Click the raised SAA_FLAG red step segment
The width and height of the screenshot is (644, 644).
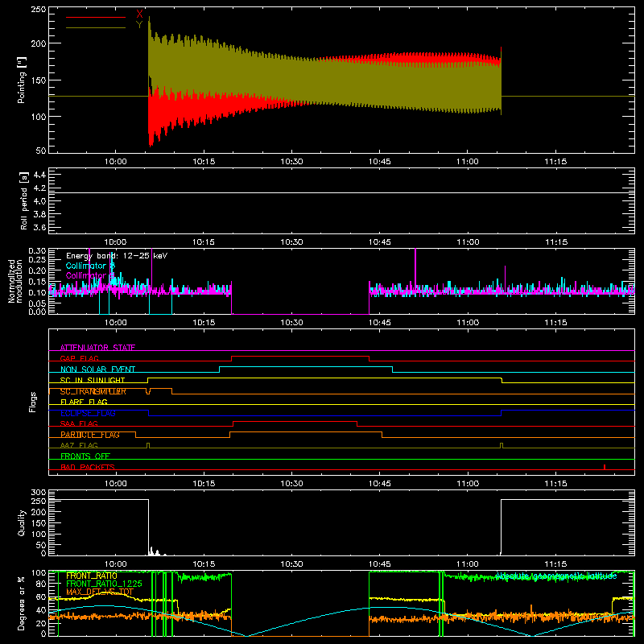(295, 421)
